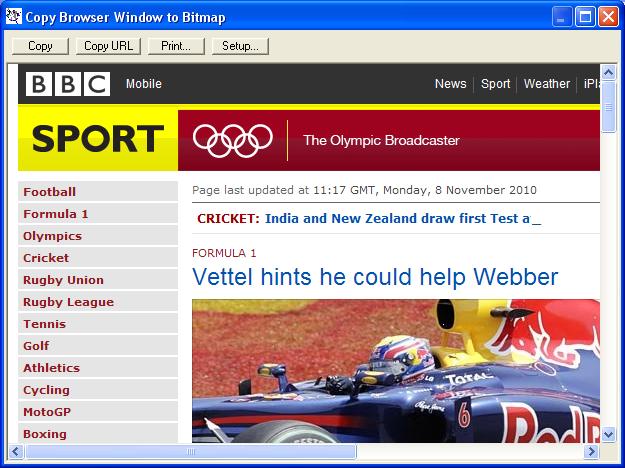Click the horizontal scrollbar thumb
Screen dimensions: 625x468
pos(191,452)
